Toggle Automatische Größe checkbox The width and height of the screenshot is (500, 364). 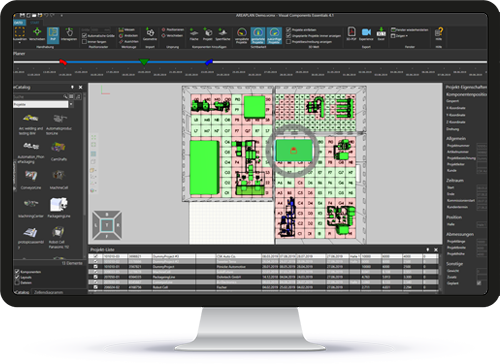pos(84,35)
